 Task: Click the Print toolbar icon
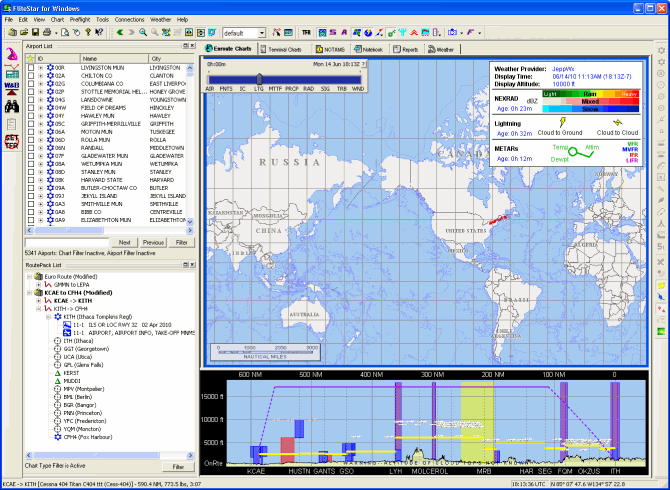point(47,32)
